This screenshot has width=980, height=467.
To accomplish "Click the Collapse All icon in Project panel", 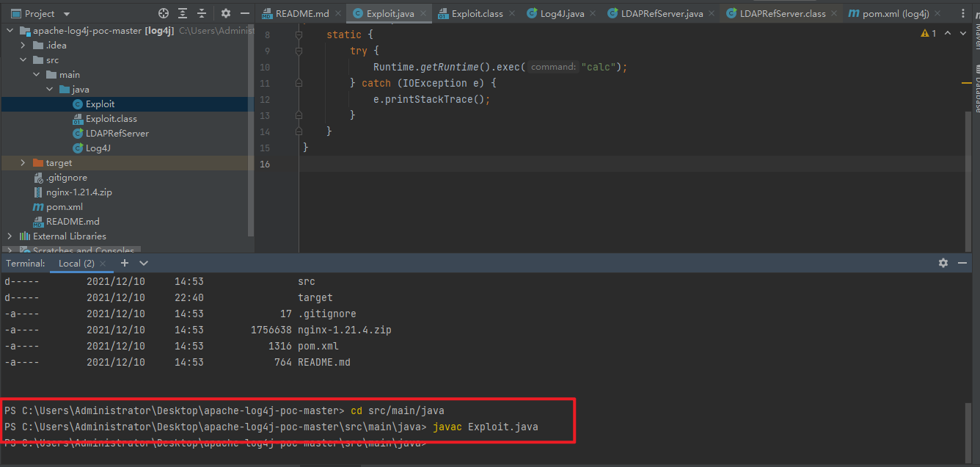I will (x=201, y=13).
